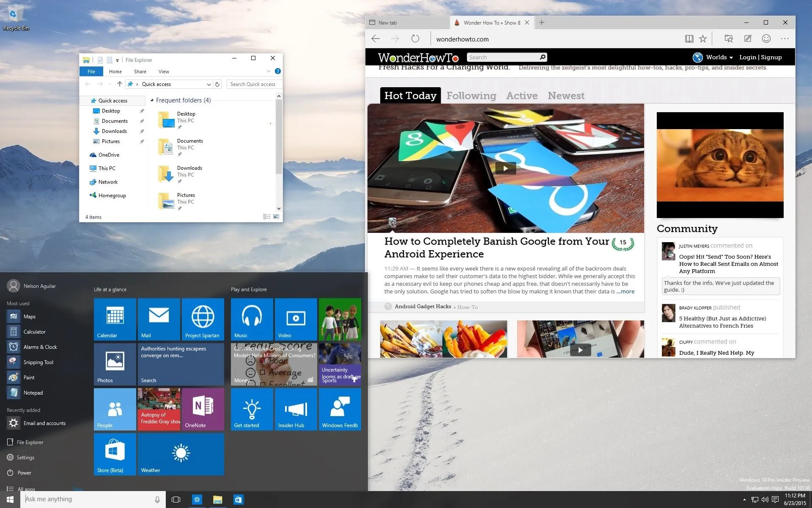
Task: Select OneDrive in navigation pane
Action: pyautogui.click(x=109, y=155)
